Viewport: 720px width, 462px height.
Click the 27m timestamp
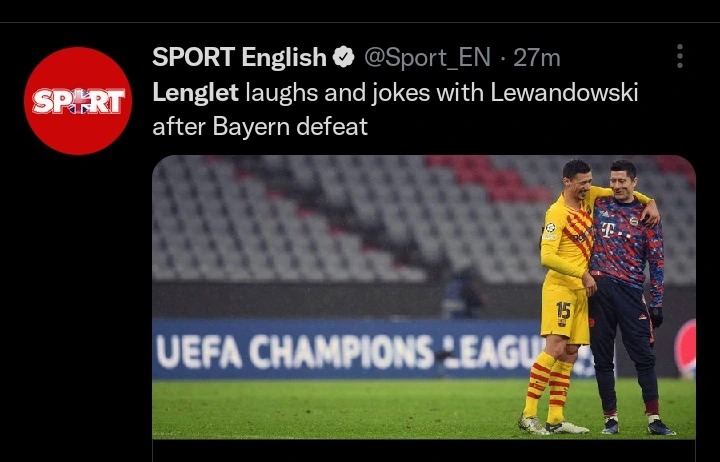pyautogui.click(x=537, y=58)
